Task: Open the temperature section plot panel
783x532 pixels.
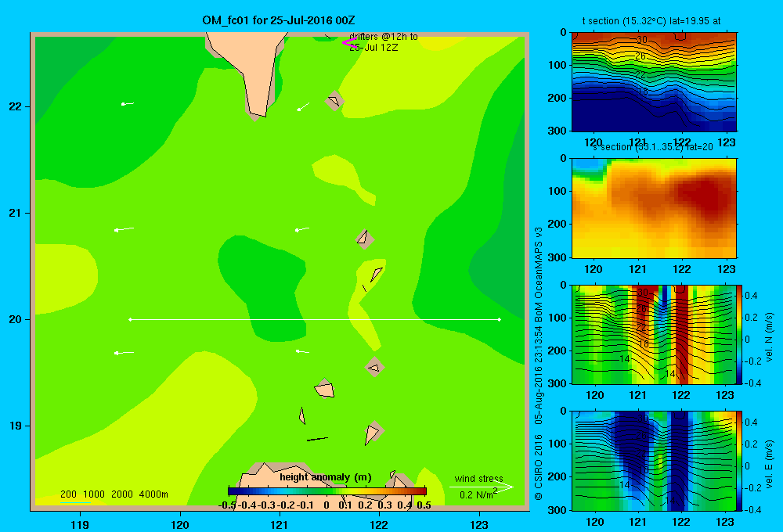Action: (654, 82)
